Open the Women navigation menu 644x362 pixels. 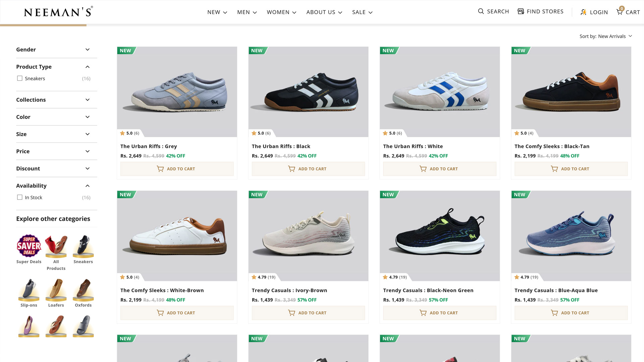pos(281,12)
